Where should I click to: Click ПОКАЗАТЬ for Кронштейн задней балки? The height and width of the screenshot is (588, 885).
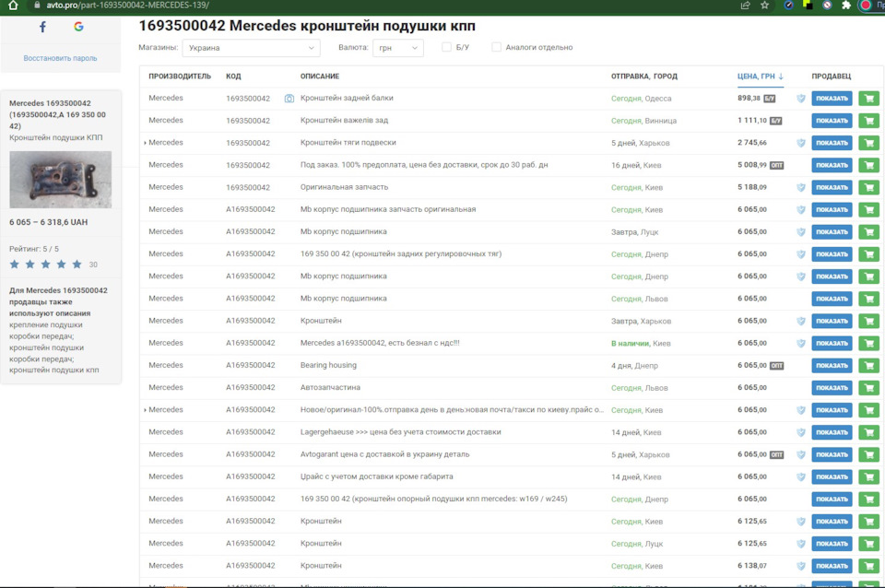832,99
